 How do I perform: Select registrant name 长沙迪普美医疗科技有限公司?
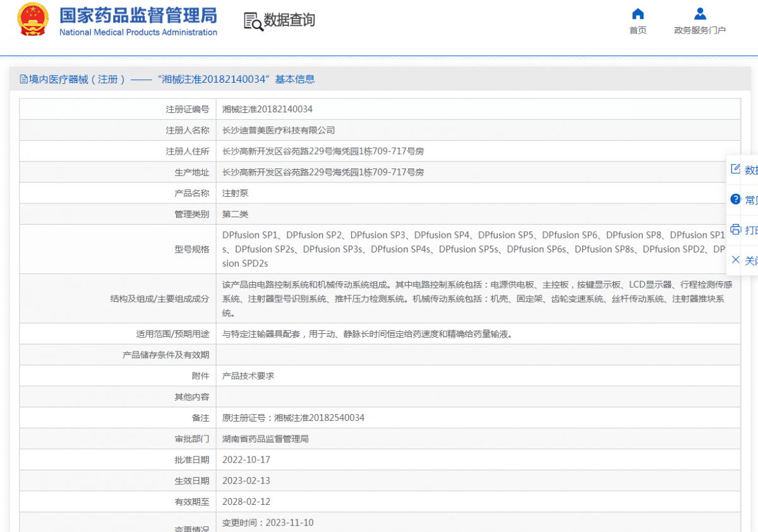tap(277, 130)
